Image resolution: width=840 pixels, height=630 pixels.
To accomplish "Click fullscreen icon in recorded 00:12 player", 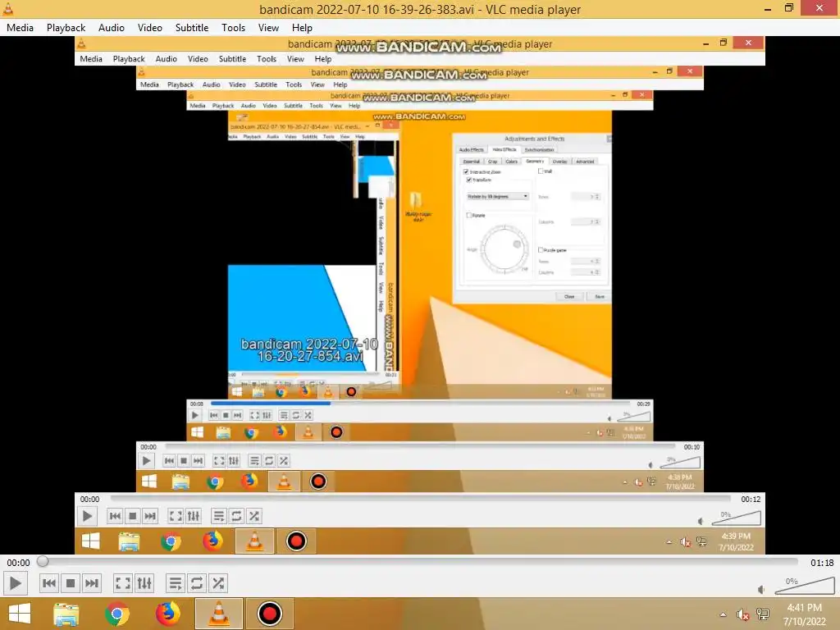I will pyautogui.click(x=176, y=517).
